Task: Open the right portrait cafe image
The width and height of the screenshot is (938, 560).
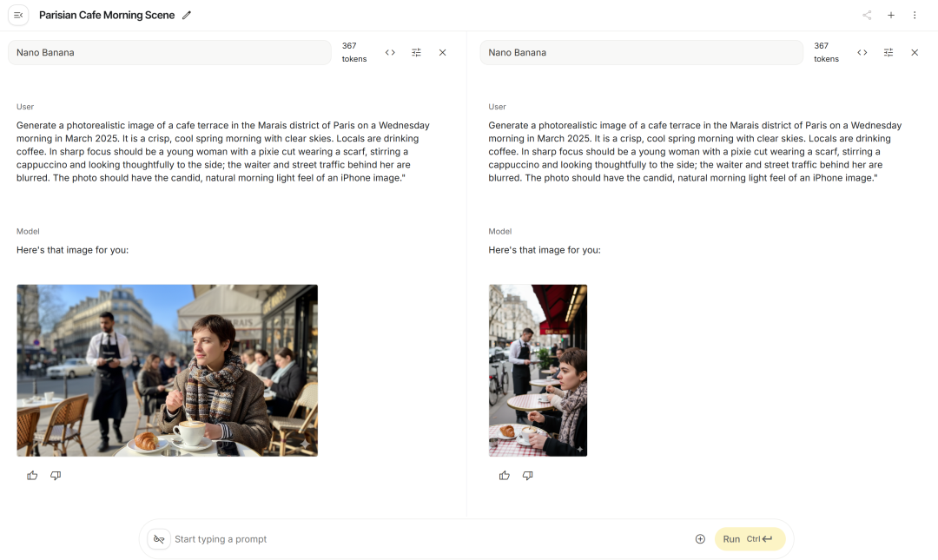Action: pyautogui.click(x=538, y=371)
